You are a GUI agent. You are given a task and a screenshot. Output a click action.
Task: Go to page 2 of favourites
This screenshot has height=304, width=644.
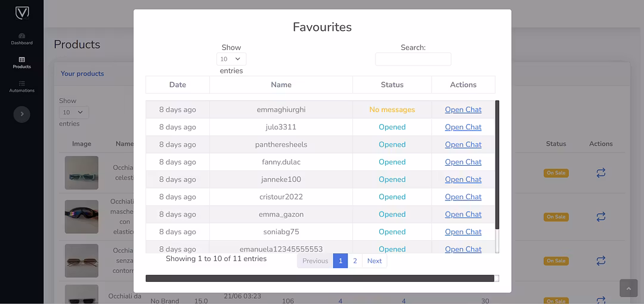click(x=355, y=261)
